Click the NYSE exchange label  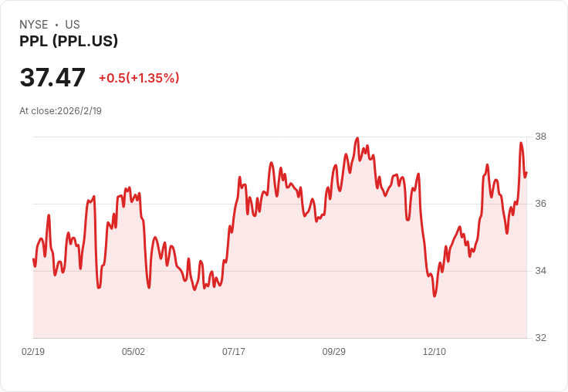[34, 25]
